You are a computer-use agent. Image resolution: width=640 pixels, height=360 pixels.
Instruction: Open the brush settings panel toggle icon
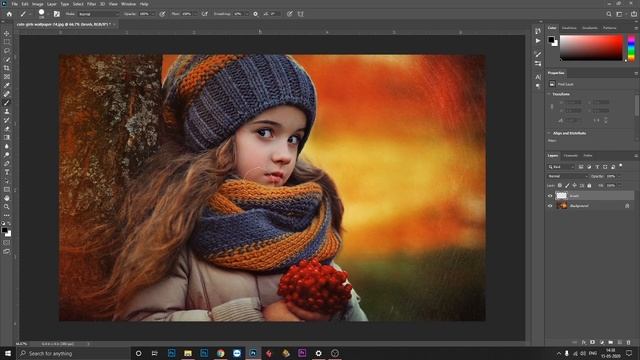click(x=57, y=14)
